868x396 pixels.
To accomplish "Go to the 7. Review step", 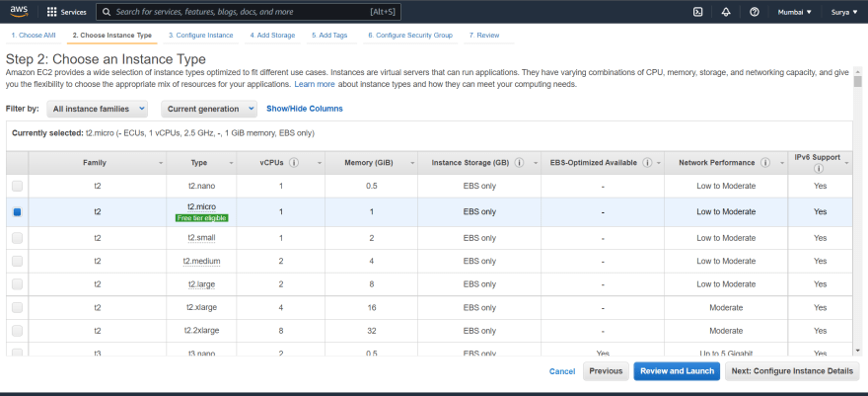I will point(484,35).
